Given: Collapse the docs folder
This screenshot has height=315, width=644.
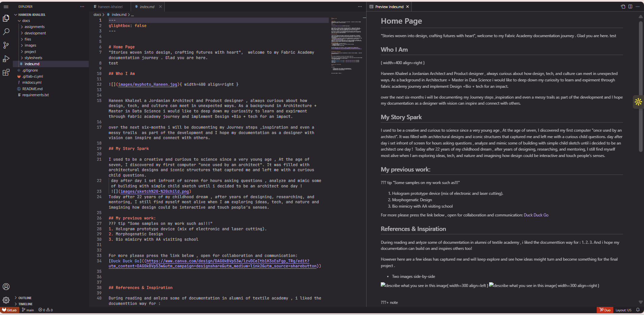Looking at the screenshot, I should point(26,21).
